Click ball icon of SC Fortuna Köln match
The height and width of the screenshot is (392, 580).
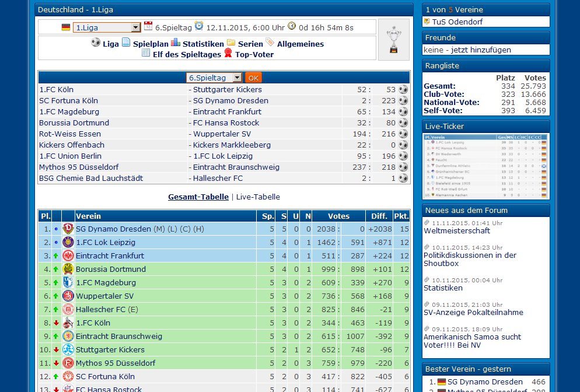(x=403, y=100)
